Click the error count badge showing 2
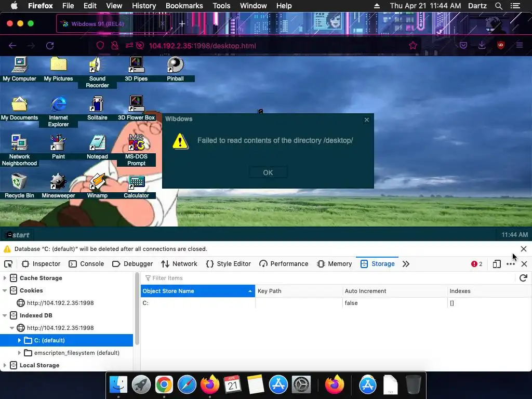This screenshot has height=399, width=532. [477, 264]
